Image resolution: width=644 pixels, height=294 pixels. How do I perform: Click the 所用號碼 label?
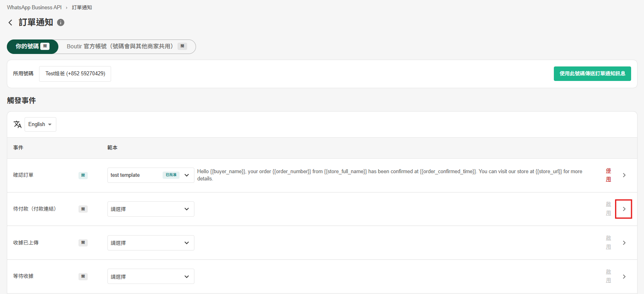(23, 74)
